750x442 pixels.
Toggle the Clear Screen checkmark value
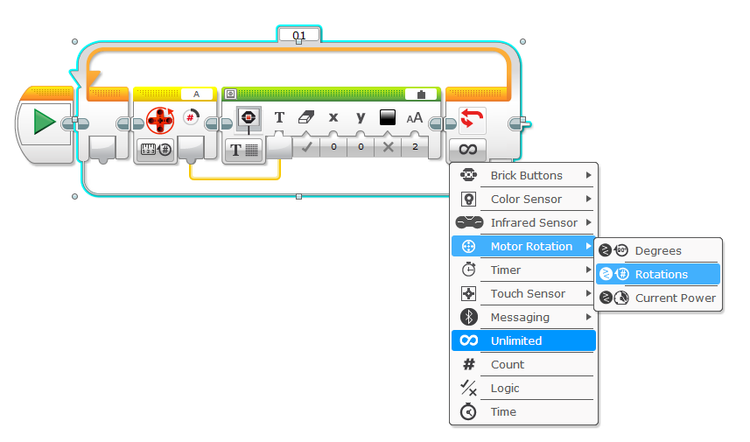coord(306,147)
